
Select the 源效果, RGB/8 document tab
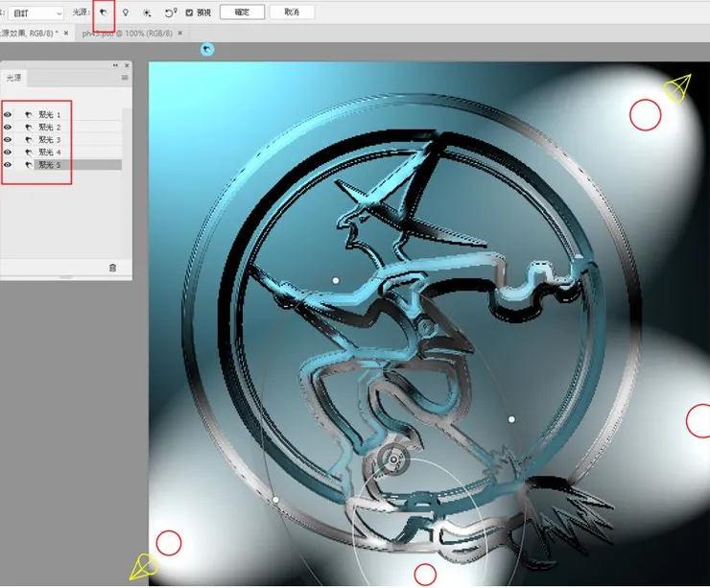click(x=30, y=33)
